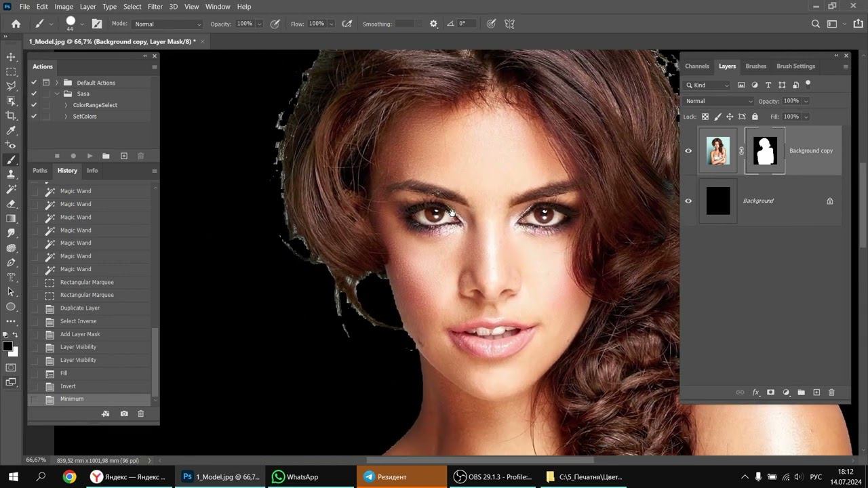This screenshot has width=868, height=488.
Task: Click the Home icon in options bar
Action: click(x=16, y=24)
